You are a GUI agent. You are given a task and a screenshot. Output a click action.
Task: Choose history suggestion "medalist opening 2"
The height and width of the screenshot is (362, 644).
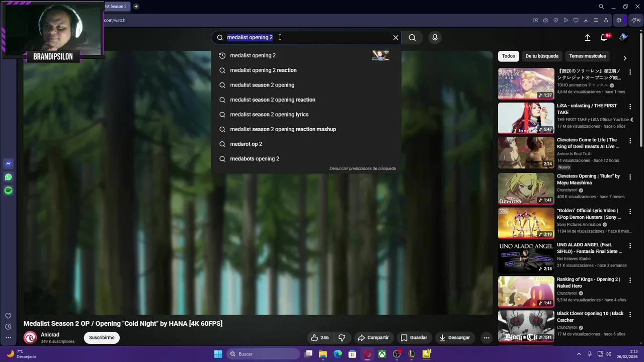coord(306,55)
